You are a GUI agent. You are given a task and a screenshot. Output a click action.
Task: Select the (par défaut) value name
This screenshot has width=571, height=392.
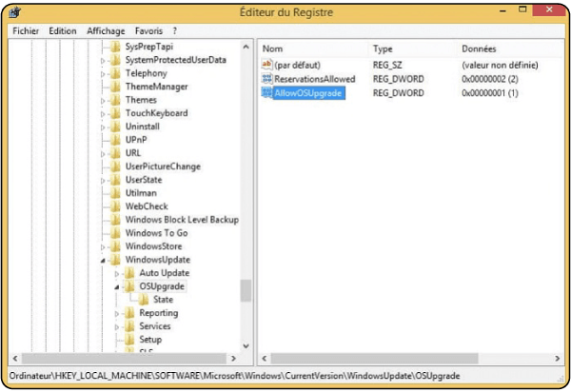pos(297,65)
